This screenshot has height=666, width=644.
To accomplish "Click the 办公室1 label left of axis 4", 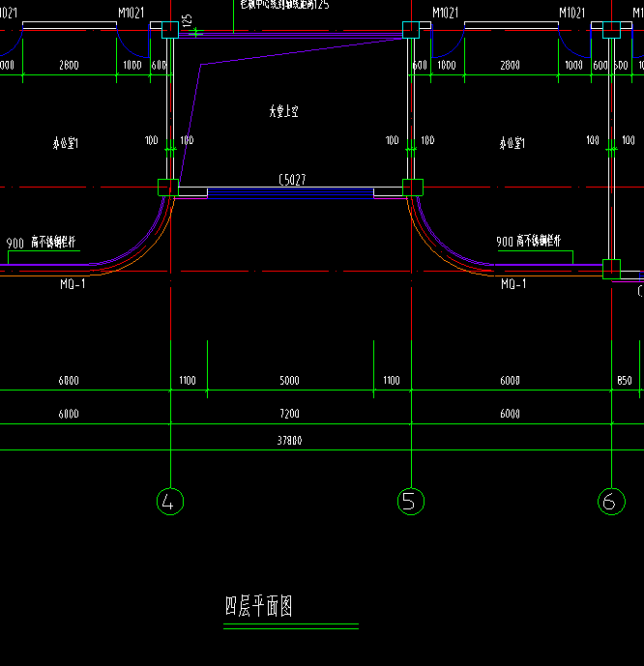I will click(66, 143).
